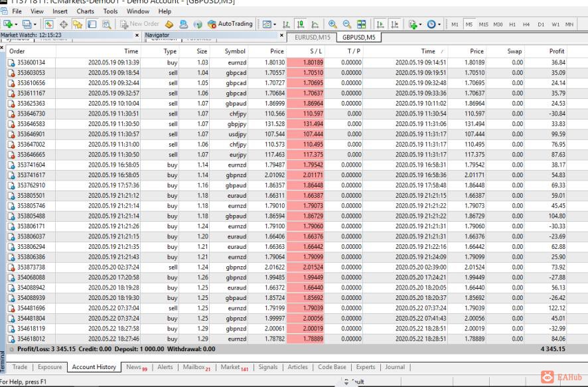Viewport: 588px width, 387px height.
Task: Click the chart templates toolbar icon
Action: pos(267,25)
